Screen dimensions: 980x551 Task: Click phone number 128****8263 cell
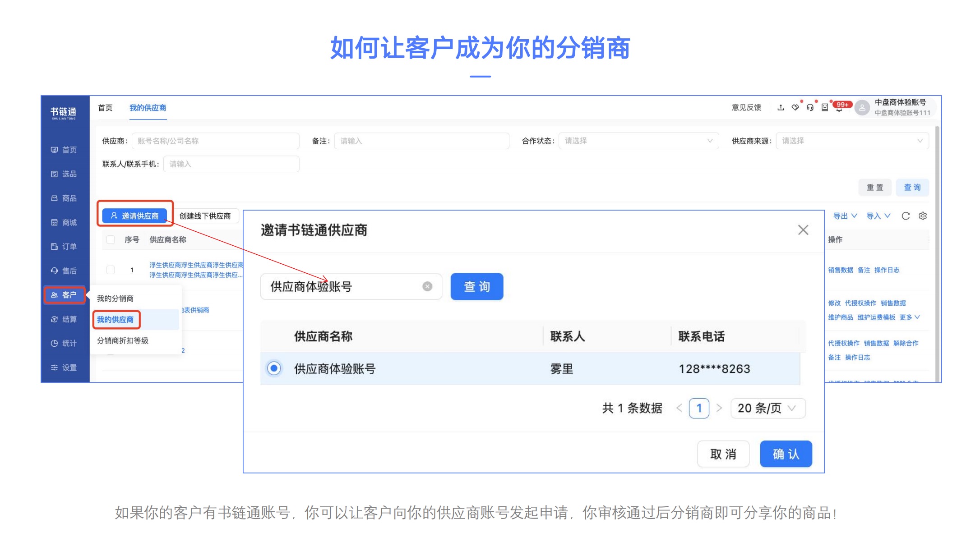(x=715, y=369)
